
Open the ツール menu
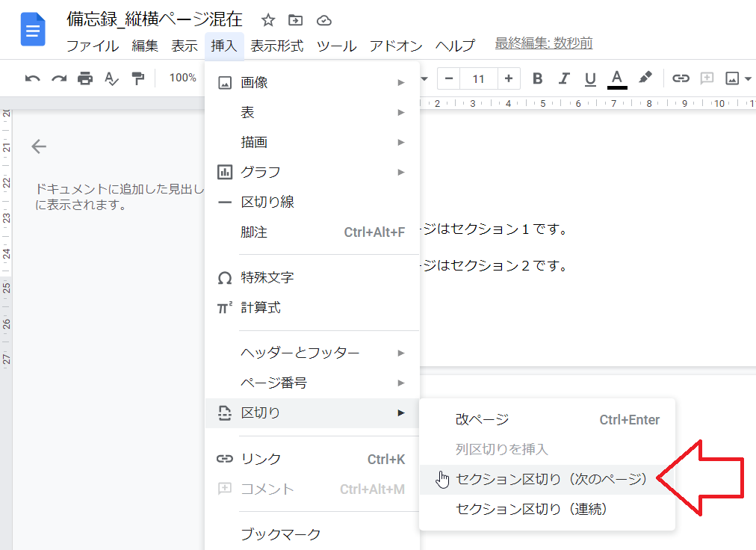pos(336,46)
